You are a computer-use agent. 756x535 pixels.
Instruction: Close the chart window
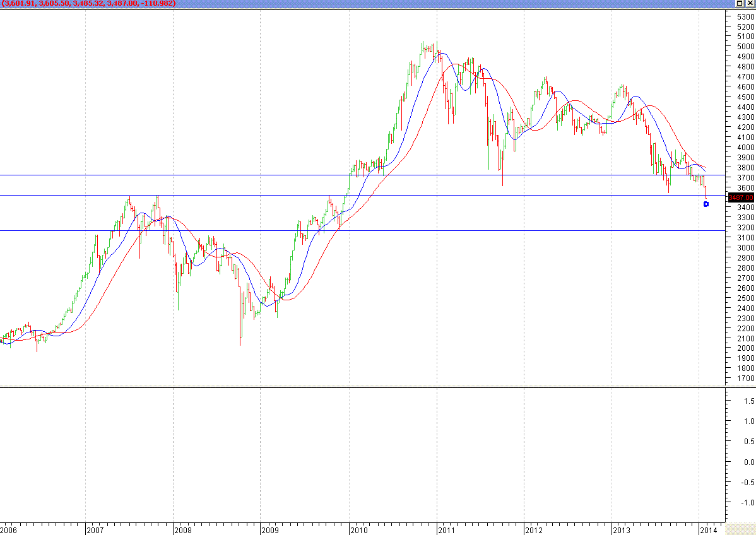750,3
